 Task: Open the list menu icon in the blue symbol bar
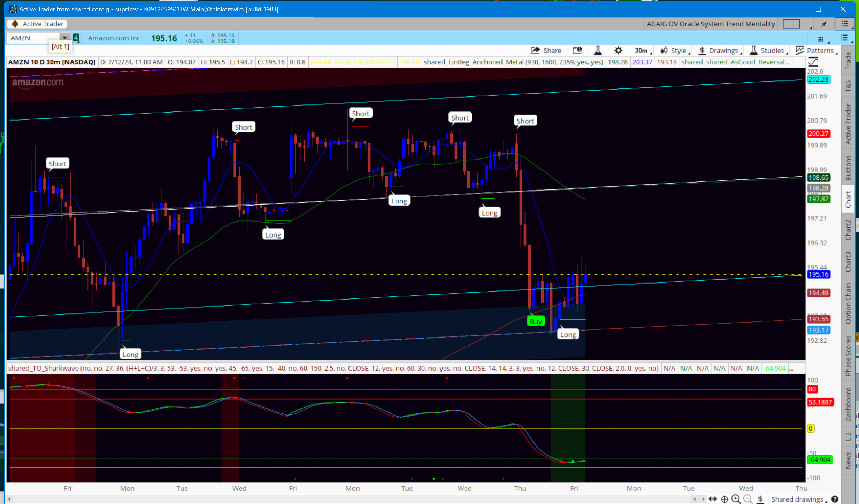pos(844,38)
